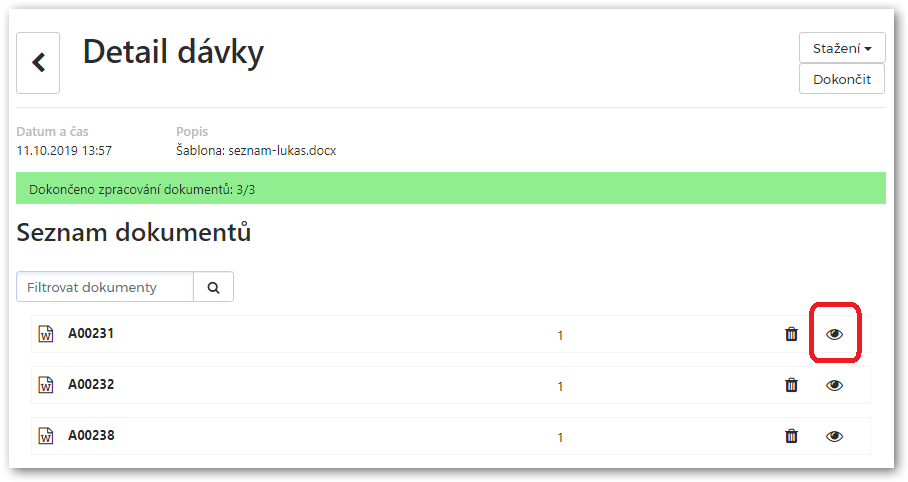The width and height of the screenshot is (908, 482).
Task: Click the Word file icon beside A00238
Action: pos(46,436)
